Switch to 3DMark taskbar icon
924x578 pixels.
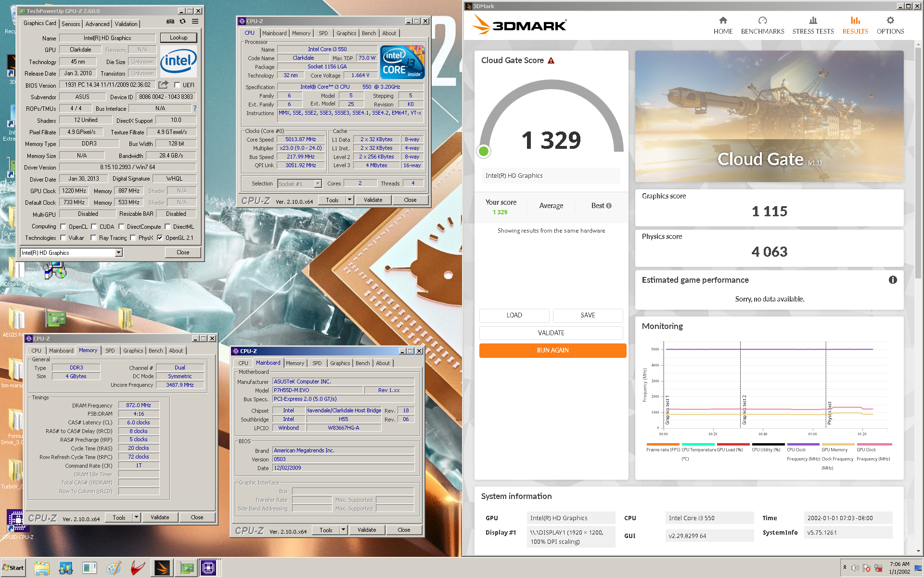coord(162,568)
